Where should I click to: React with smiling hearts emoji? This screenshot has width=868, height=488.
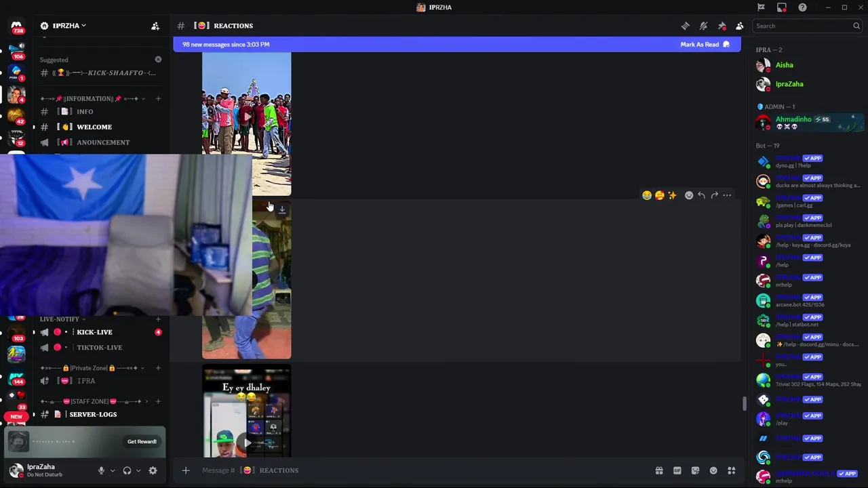point(659,195)
